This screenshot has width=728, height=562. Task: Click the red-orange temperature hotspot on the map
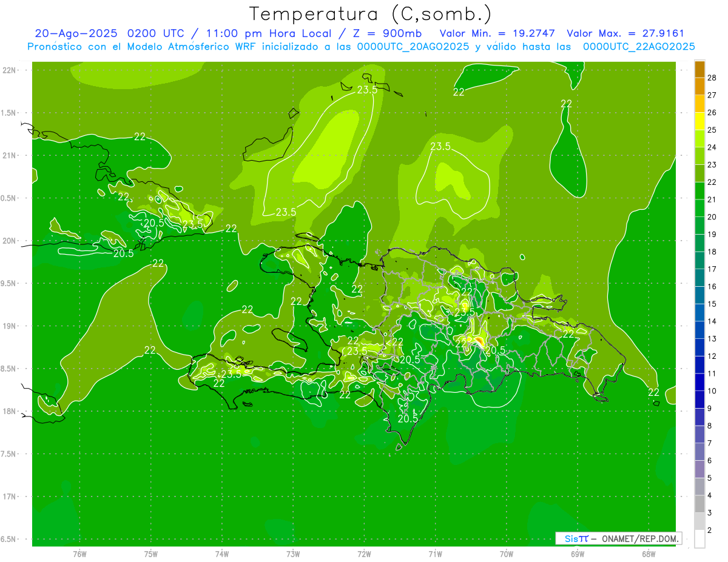[x=479, y=342]
